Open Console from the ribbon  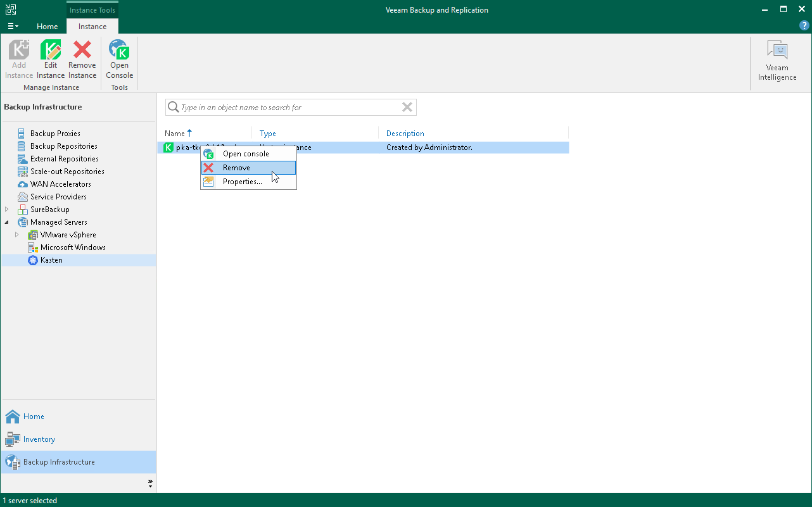tap(119, 59)
